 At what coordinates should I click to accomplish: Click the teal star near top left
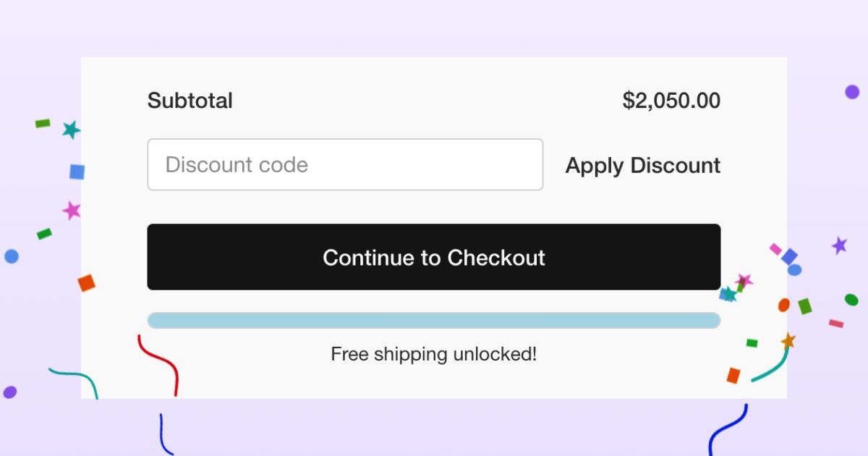pyautogui.click(x=69, y=130)
